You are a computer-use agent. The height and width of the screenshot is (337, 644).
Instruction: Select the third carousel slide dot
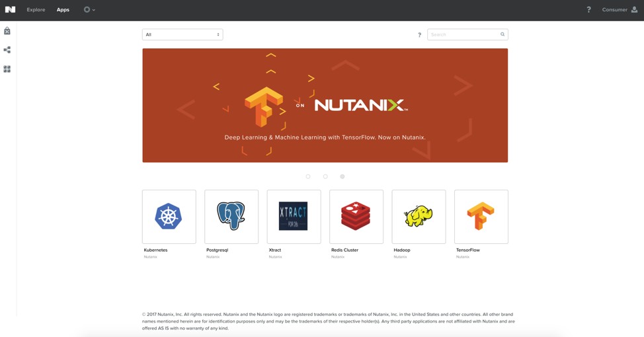pos(342,176)
